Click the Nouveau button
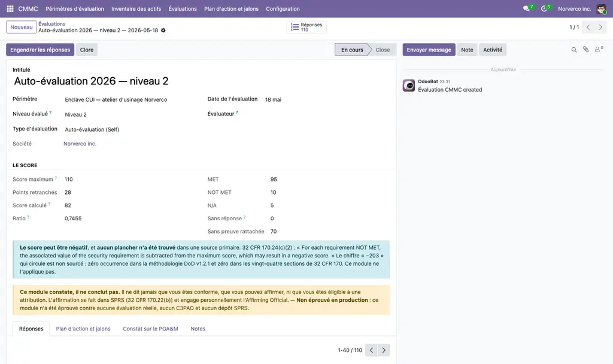The height and width of the screenshot is (364, 613). (x=22, y=27)
